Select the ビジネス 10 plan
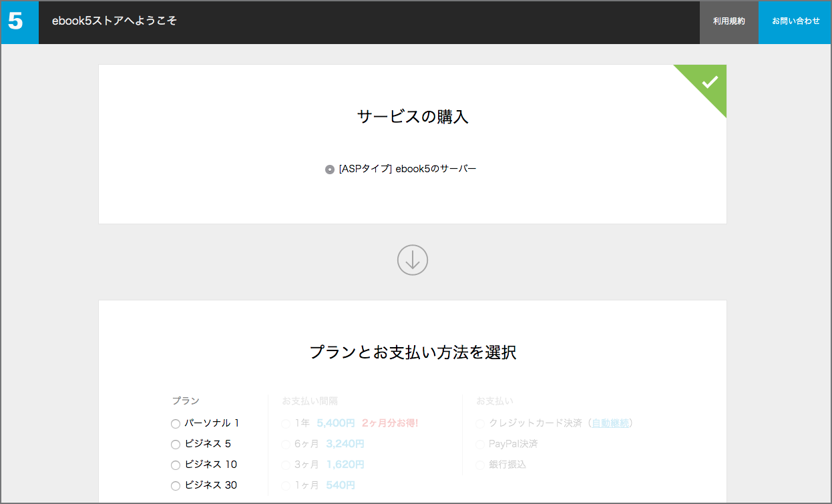832x504 pixels. point(176,465)
